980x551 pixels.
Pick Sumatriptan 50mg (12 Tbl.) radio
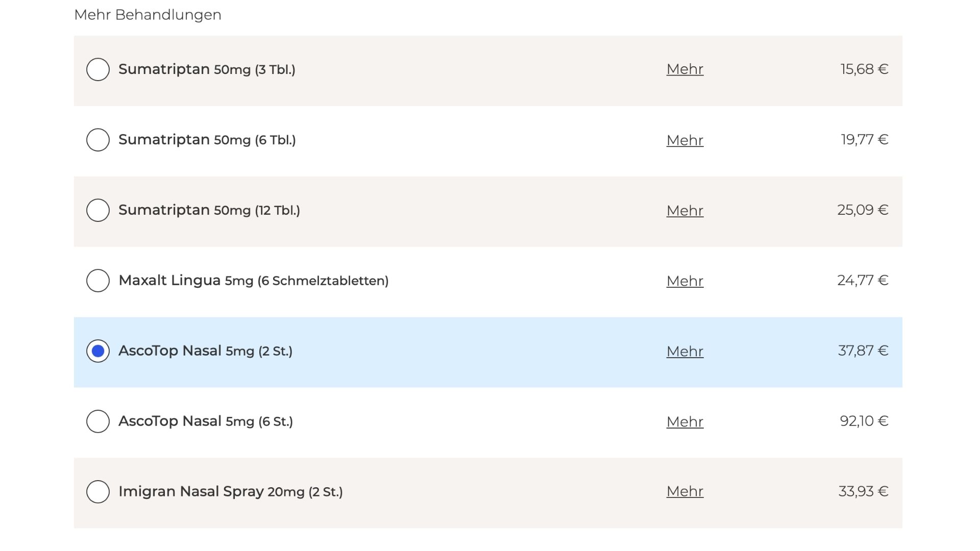click(x=98, y=210)
